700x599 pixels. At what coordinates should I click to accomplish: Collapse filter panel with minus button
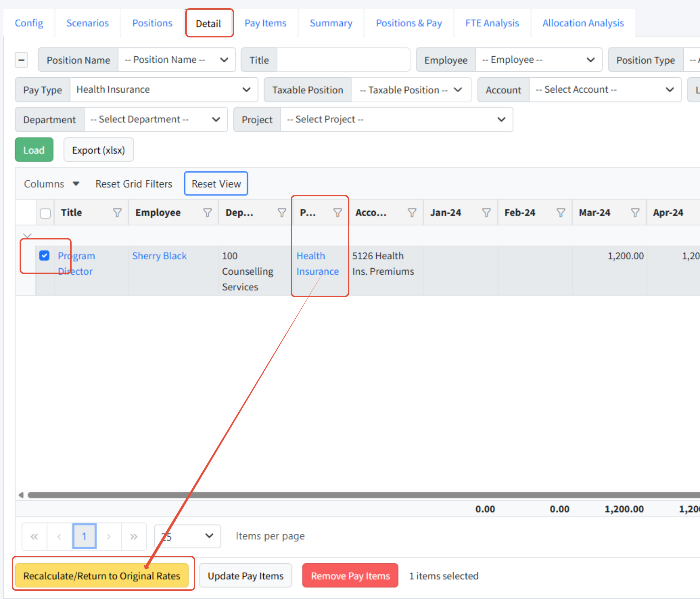coord(21,60)
